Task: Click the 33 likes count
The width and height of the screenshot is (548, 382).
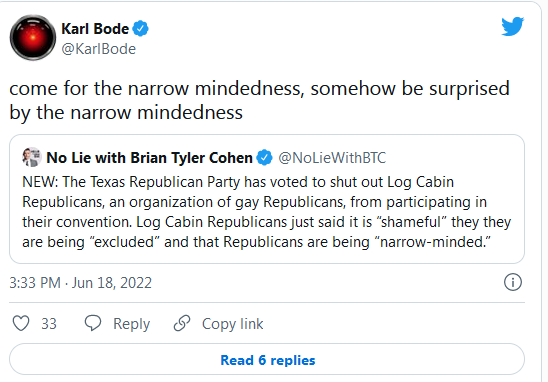Action: [49, 324]
